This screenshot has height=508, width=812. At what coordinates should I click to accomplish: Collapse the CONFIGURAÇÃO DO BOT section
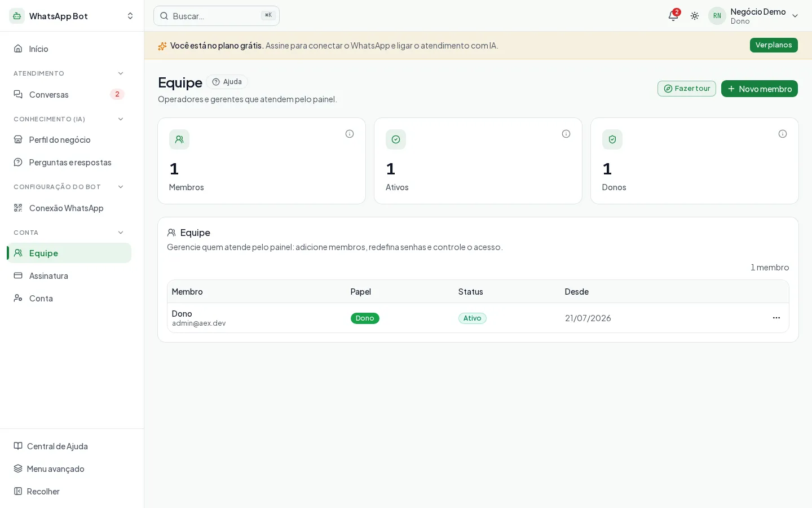point(121,187)
